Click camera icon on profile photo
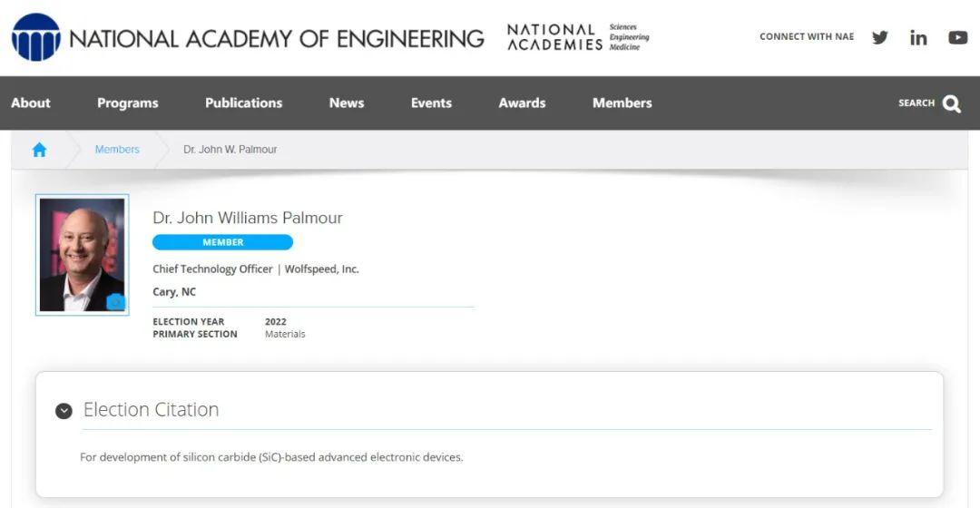980x508 pixels. point(115,302)
